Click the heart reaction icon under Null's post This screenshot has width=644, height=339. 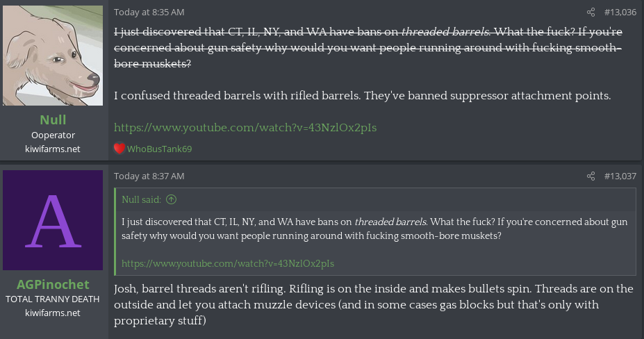tap(119, 148)
